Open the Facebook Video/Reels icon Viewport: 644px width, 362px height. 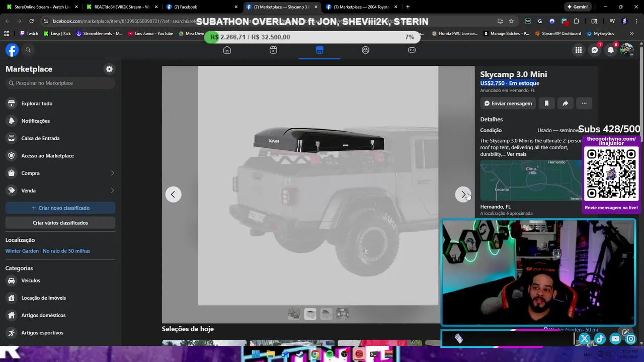click(273, 50)
